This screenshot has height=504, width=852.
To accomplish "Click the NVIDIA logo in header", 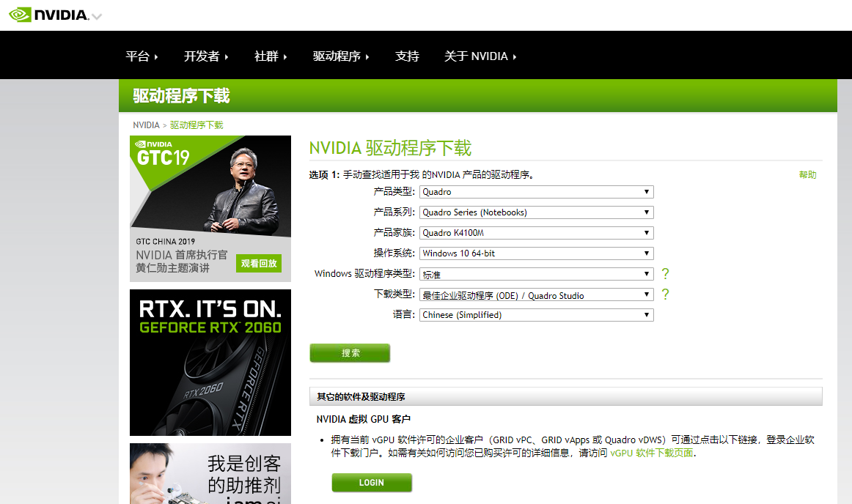I will coord(48,15).
